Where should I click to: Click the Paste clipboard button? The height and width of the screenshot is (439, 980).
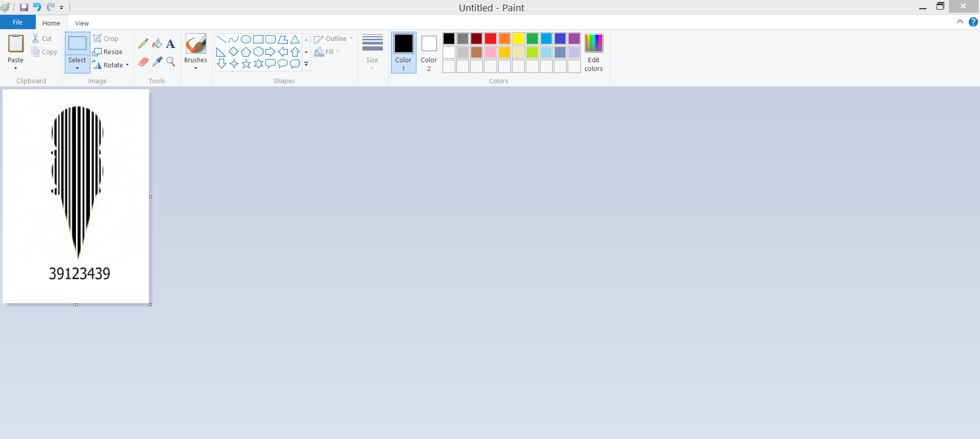(x=16, y=44)
